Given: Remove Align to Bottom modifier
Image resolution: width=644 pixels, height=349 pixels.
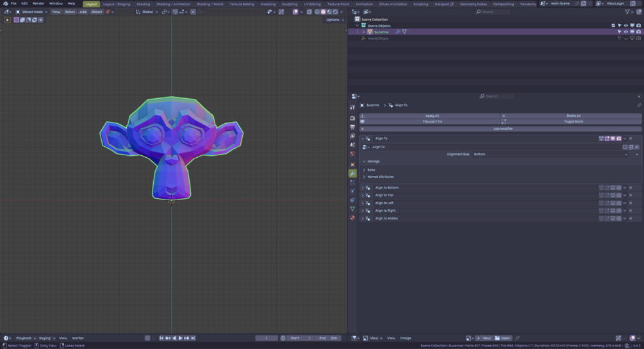Looking at the screenshot, I should (x=631, y=187).
